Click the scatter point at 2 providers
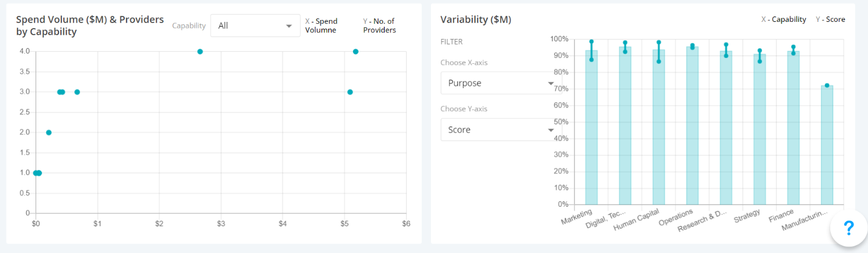This screenshot has height=253, width=868. (x=49, y=133)
